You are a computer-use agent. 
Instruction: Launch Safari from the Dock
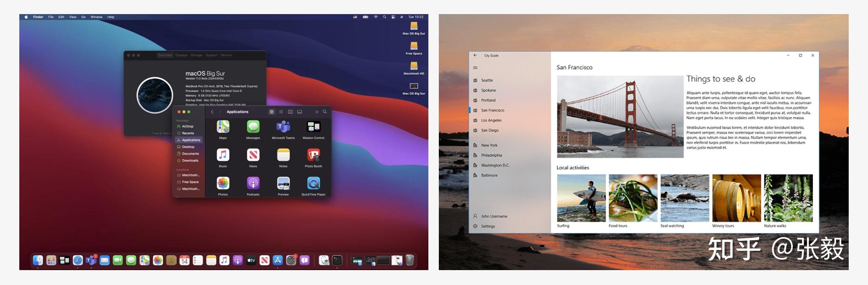pyautogui.click(x=78, y=260)
